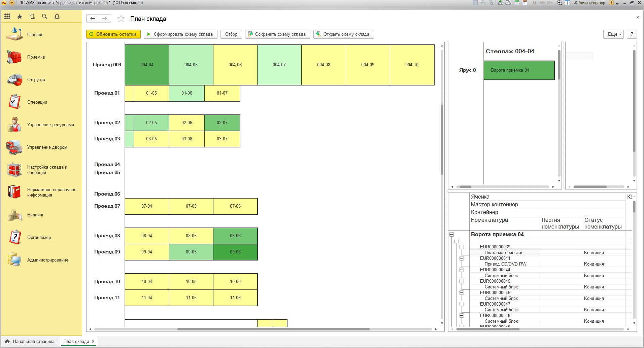The width and height of the screenshot is (644, 348).
Task: Select the dark green cell 09-06
Action: [235, 252]
